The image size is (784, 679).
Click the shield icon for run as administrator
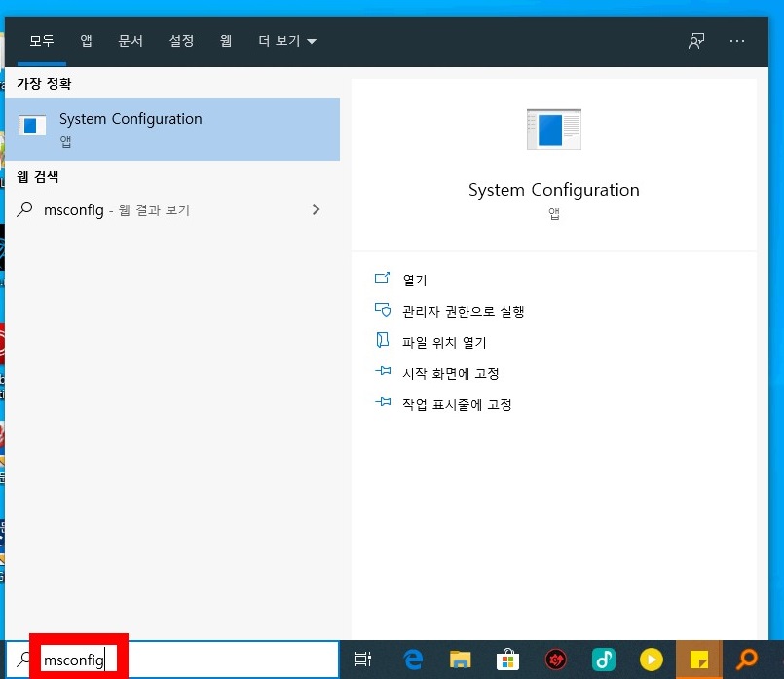[383, 310]
